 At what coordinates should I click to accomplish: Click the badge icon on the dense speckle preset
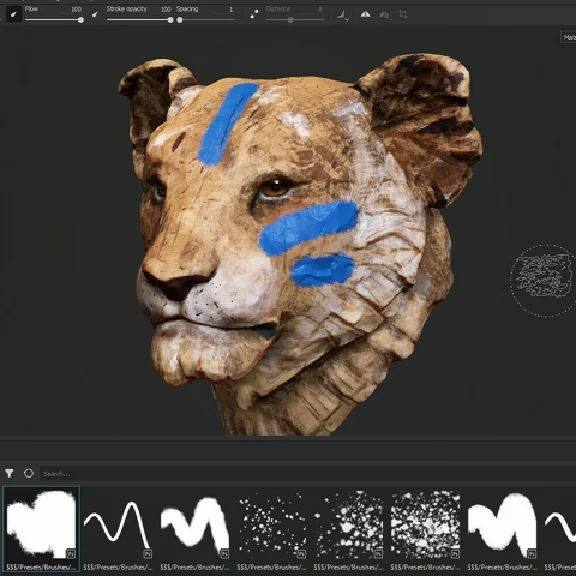(455, 554)
